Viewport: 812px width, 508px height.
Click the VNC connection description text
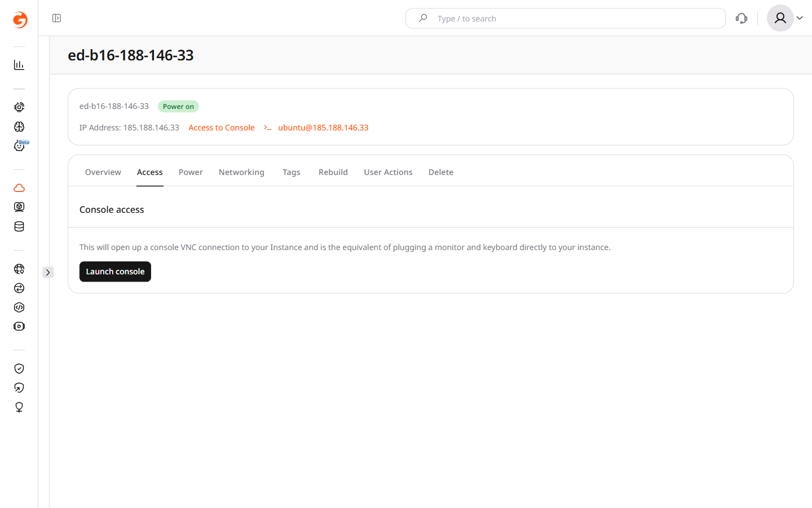coord(345,247)
